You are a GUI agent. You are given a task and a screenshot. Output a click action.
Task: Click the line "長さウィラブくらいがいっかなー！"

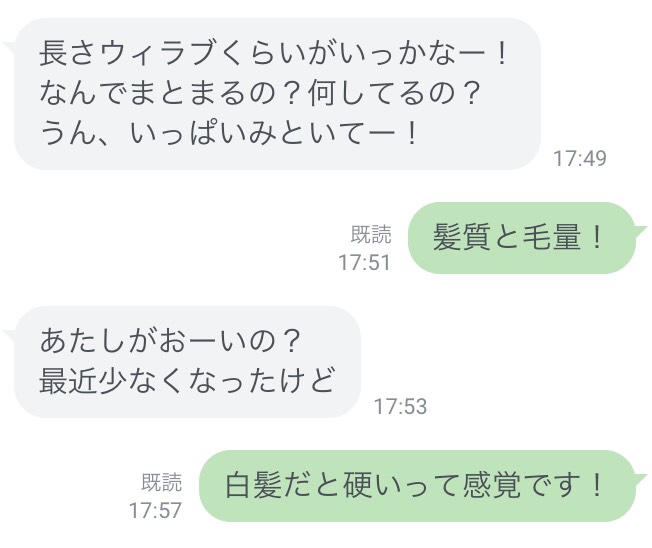(x=275, y=53)
